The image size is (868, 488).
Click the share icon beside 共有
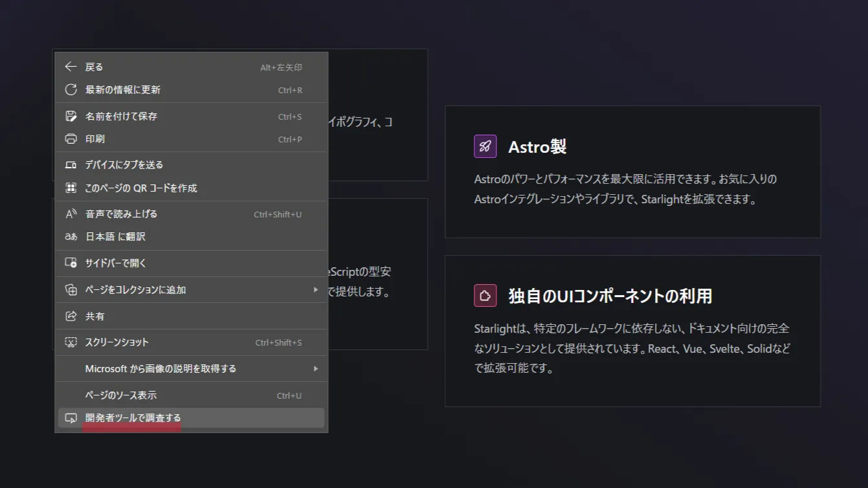click(x=71, y=316)
